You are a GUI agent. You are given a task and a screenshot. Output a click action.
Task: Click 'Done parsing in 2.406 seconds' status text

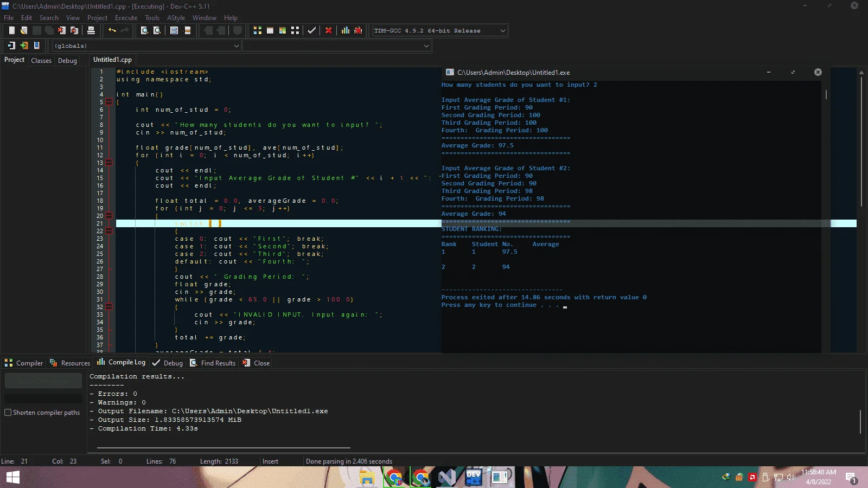click(x=349, y=461)
